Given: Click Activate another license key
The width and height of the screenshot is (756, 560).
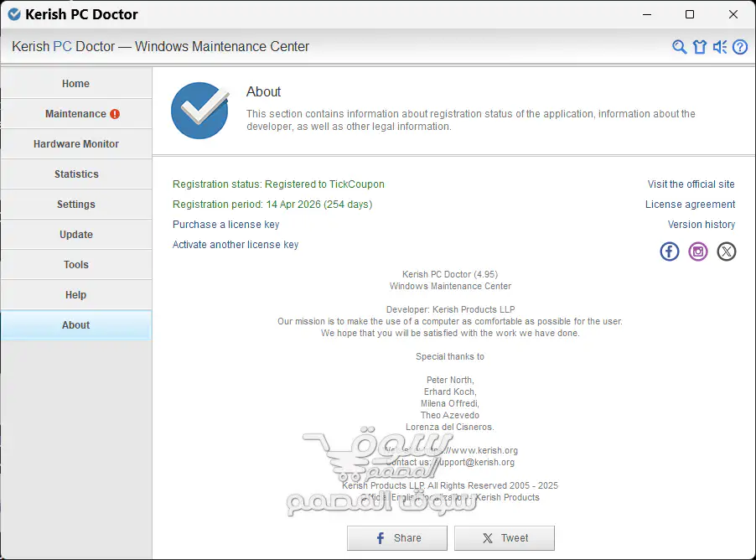Looking at the screenshot, I should tap(235, 244).
